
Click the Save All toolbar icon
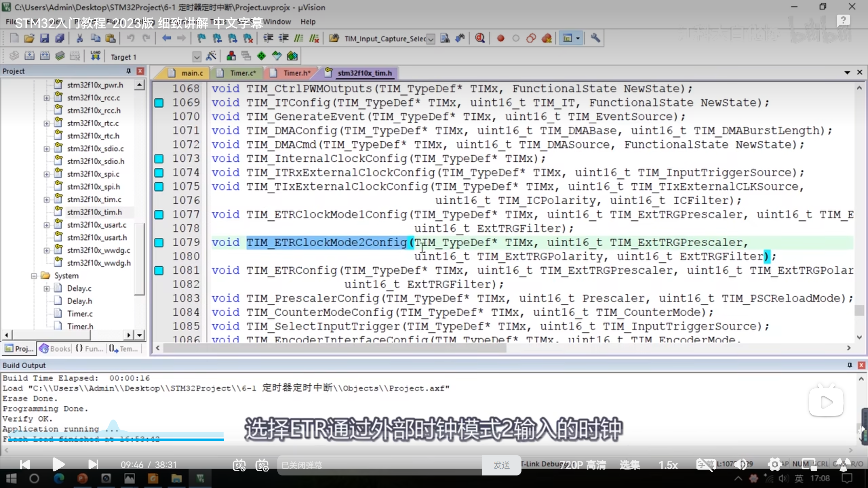point(60,38)
